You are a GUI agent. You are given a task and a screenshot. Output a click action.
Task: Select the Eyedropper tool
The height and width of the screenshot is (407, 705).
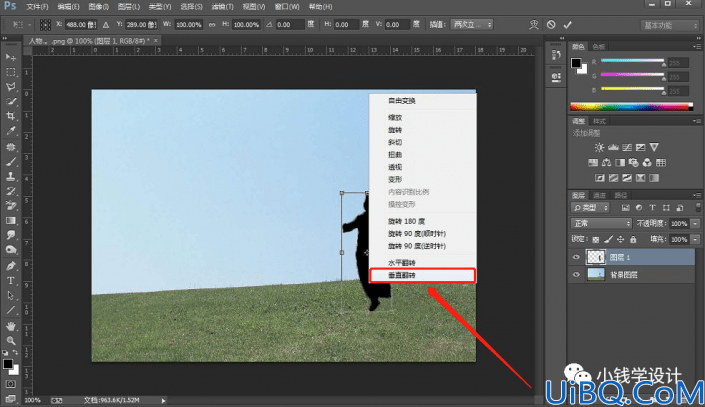[x=11, y=131]
